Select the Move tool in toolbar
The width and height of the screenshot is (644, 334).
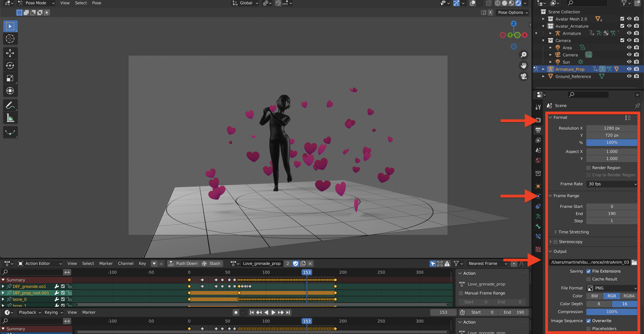pyautogui.click(x=10, y=53)
